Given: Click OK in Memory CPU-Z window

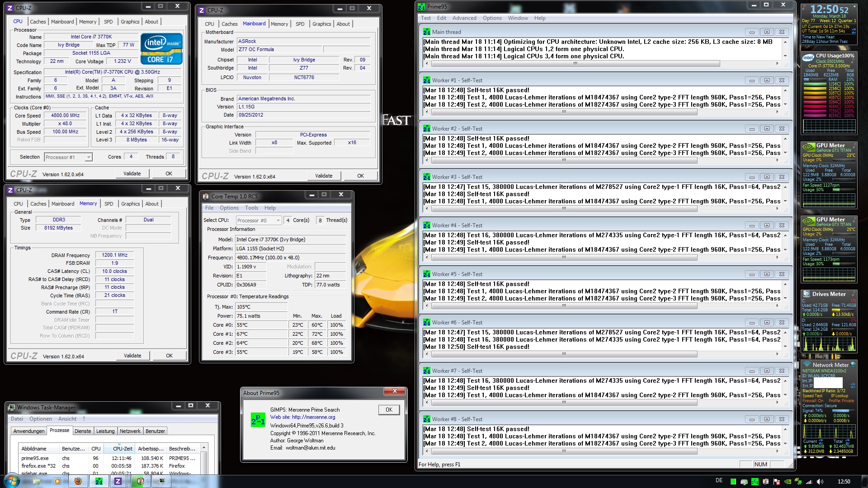Looking at the screenshot, I should (169, 356).
